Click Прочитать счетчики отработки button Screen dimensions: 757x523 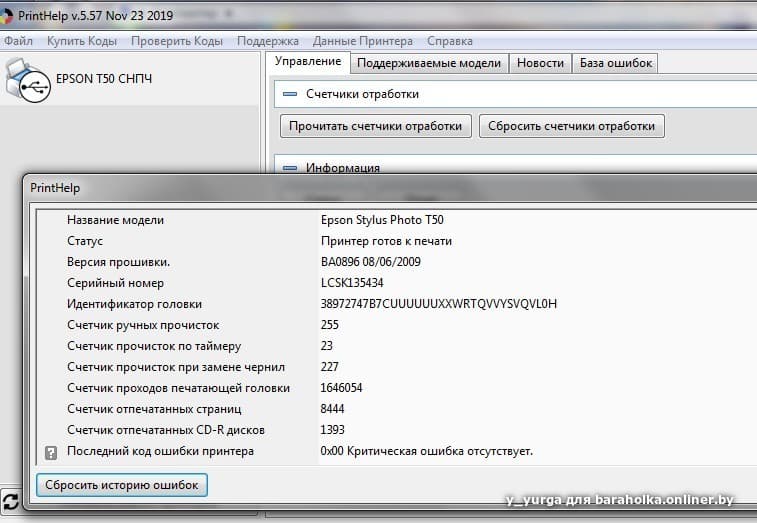pos(376,126)
